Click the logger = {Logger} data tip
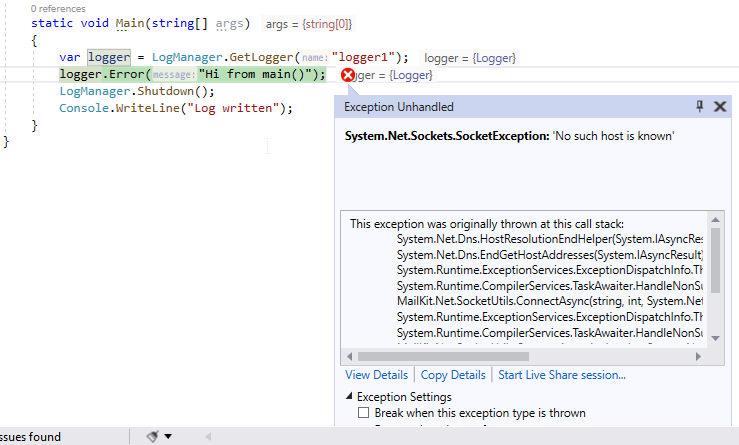 tap(470, 58)
